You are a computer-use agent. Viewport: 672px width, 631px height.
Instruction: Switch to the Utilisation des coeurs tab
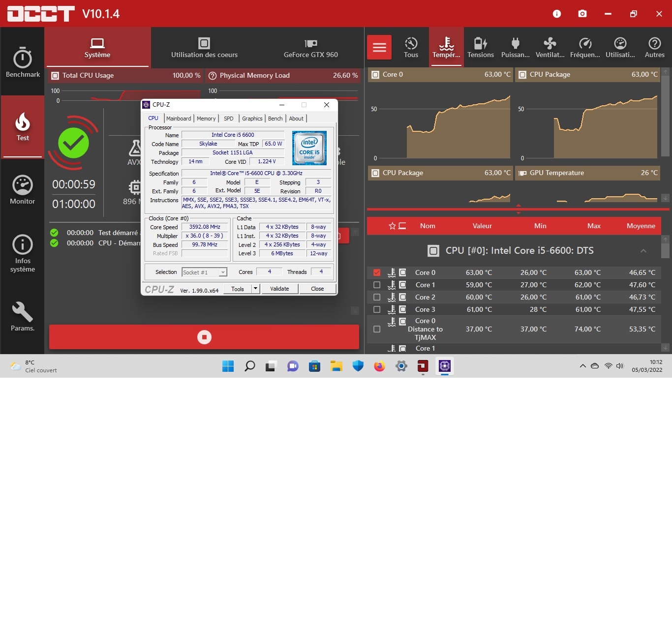pyautogui.click(x=204, y=48)
